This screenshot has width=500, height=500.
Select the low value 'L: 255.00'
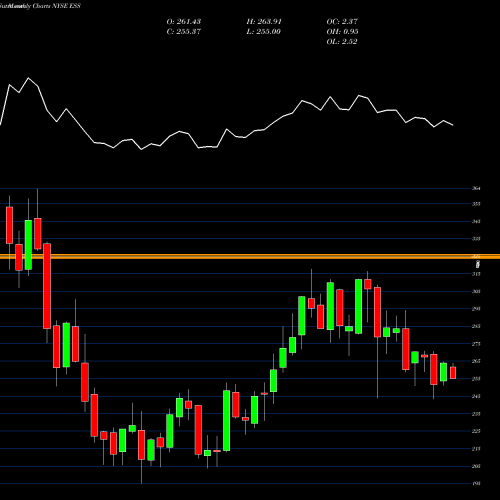(264, 32)
